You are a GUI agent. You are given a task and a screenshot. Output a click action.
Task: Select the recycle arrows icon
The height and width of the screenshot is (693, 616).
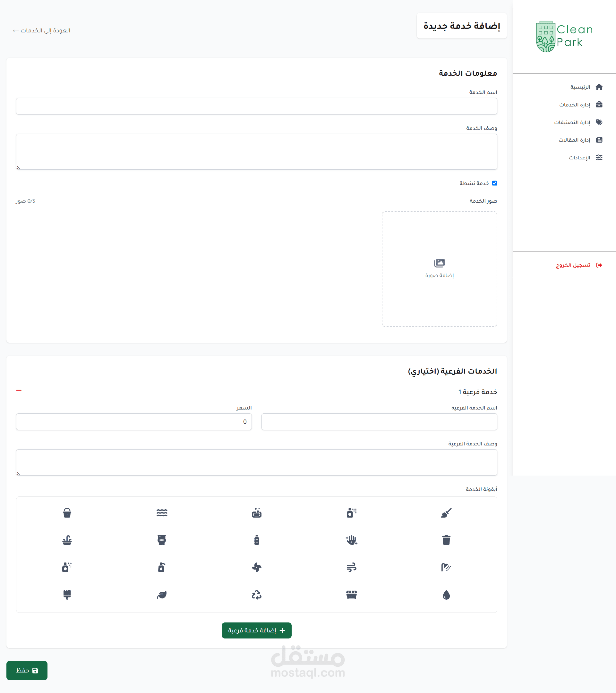256,594
